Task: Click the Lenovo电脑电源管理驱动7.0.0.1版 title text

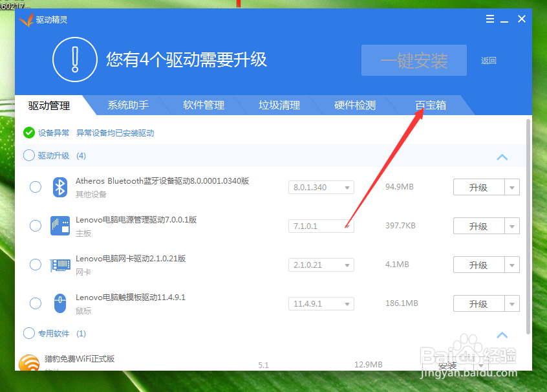Action: [136, 219]
